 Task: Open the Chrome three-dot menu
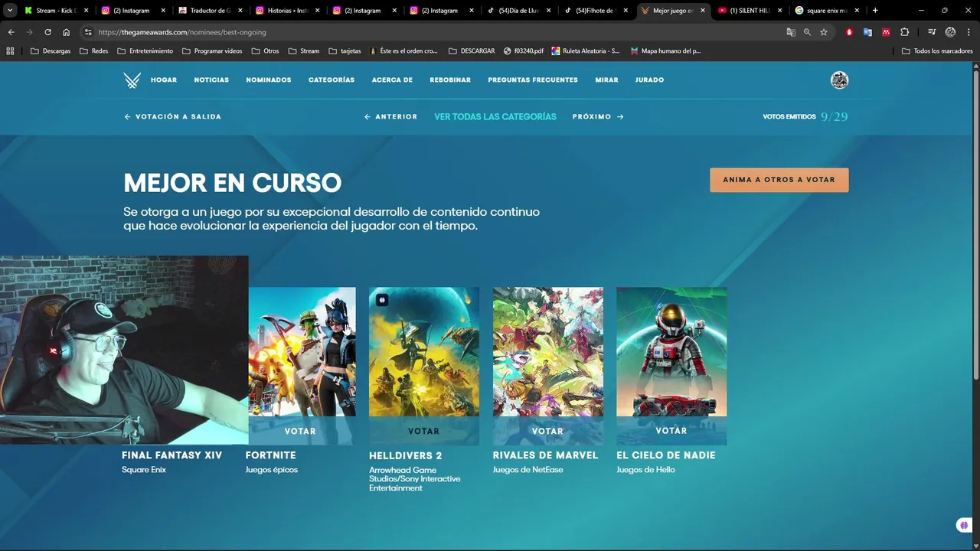[969, 32]
